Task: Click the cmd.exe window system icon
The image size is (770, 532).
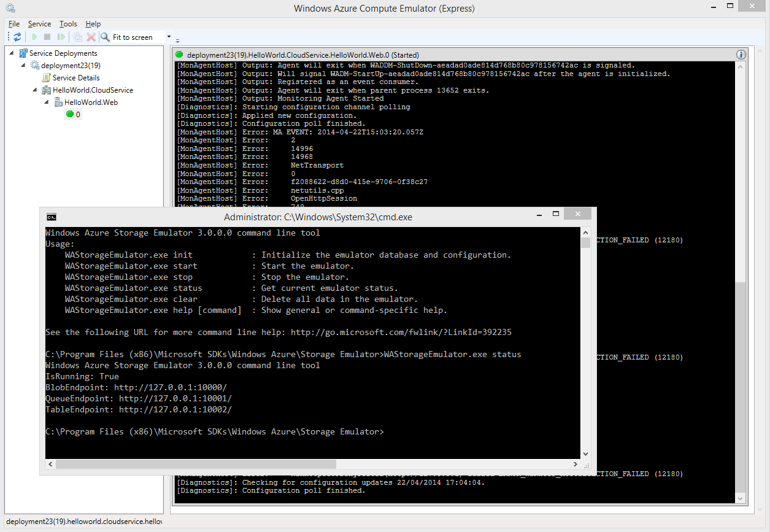Action: 52,217
